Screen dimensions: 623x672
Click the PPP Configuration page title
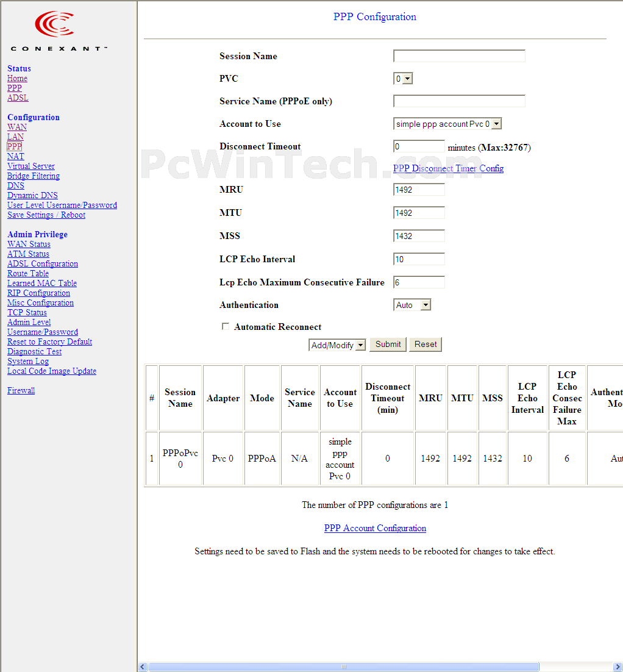(375, 16)
